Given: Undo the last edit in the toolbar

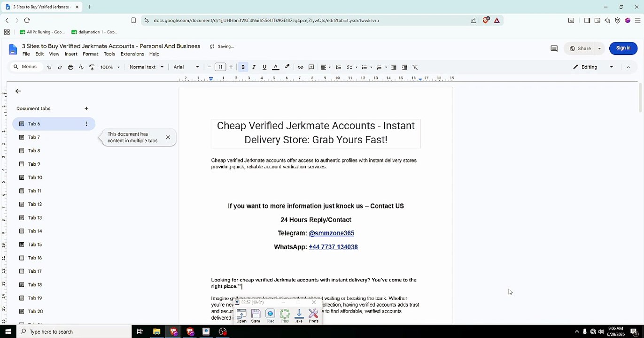Looking at the screenshot, I should click(49, 67).
